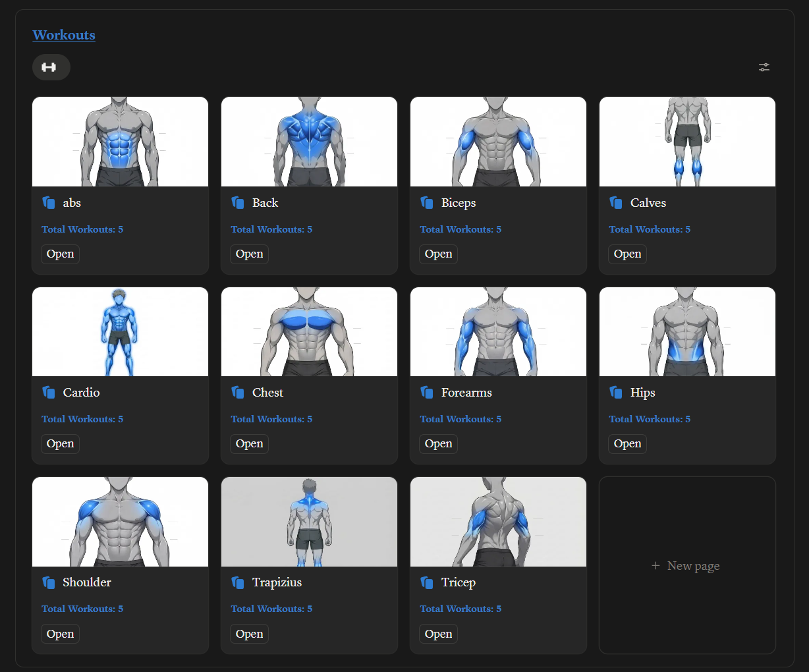809x672 pixels.
Task: Click the 'Cardio' card title
Action: 81,393
